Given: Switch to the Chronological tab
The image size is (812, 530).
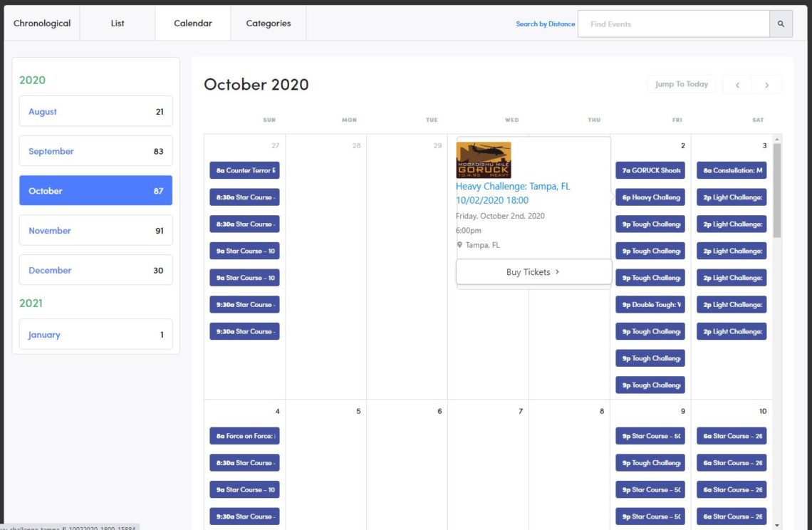Looking at the screenshot, I should [x=42, y=24].
